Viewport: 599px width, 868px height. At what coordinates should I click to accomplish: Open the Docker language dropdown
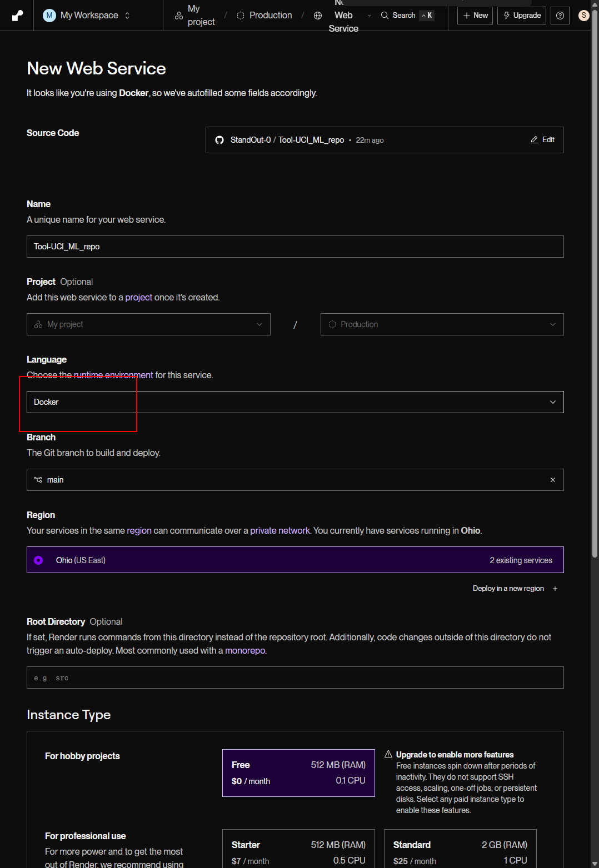coord(295,402)
